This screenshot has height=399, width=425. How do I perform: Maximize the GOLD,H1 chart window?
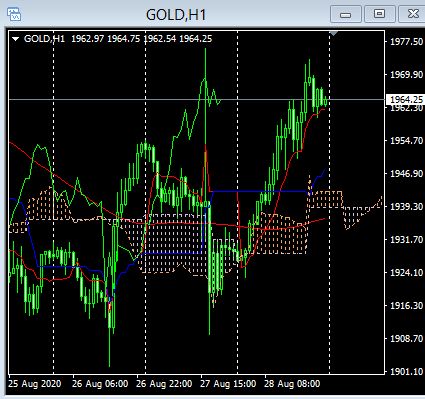click(379, 14)
